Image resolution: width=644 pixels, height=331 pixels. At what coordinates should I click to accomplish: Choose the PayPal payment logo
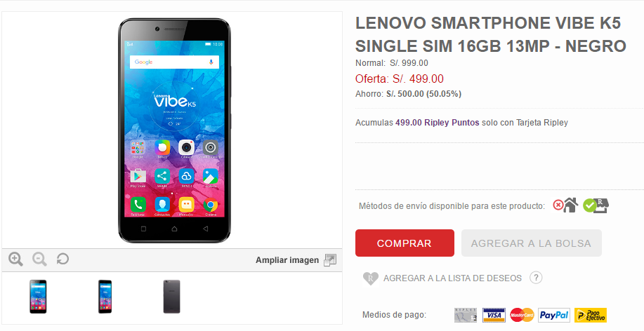554,315
